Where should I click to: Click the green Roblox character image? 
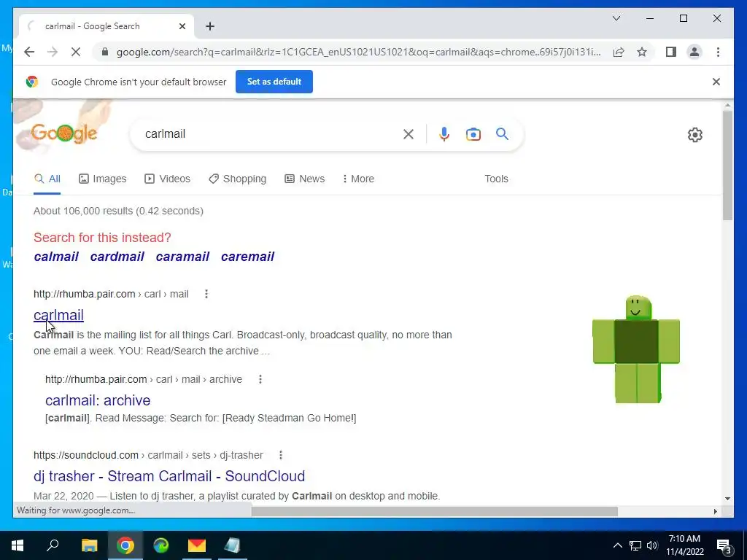point(636,349)
